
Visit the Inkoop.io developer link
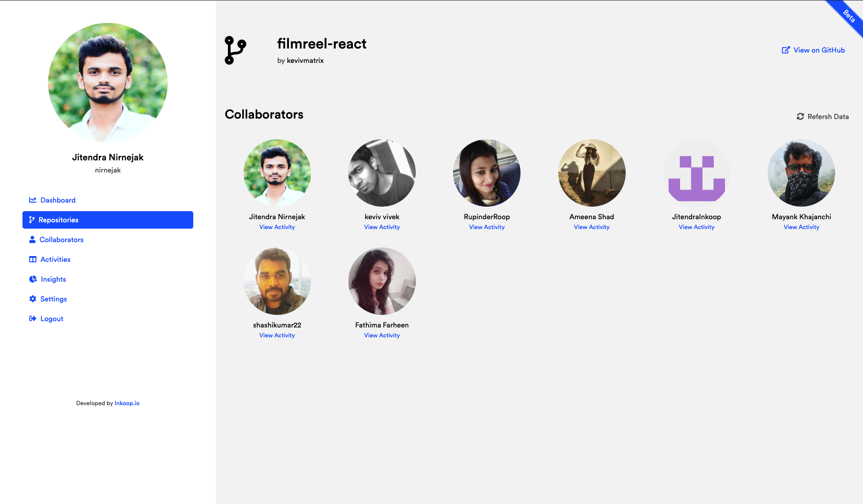coord(127,403)
